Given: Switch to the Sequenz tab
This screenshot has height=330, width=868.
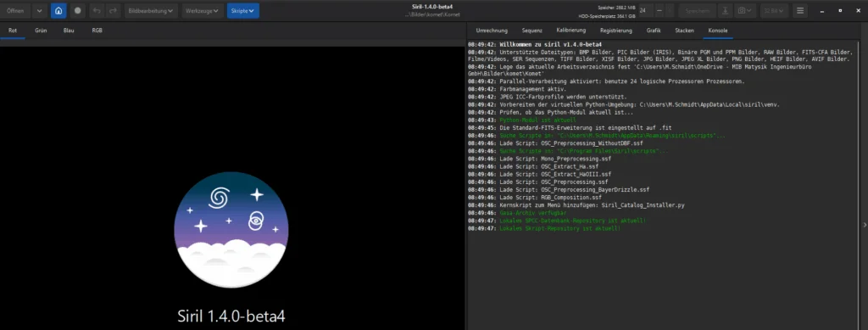Looking at the screenshot, I should click(532, 31).
